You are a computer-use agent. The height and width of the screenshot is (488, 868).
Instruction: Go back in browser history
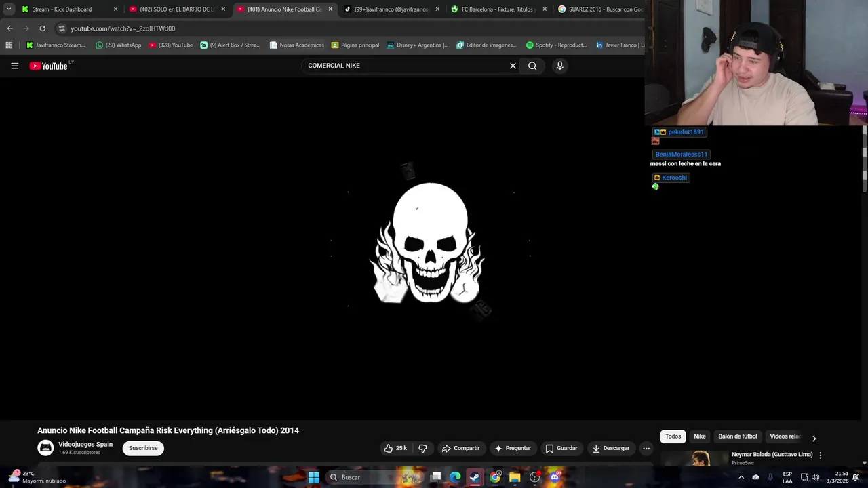9,28
